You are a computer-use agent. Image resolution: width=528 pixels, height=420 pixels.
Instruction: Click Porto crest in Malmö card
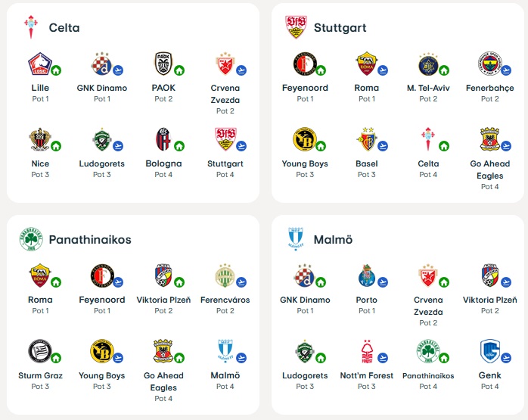(x=366, y=275)
